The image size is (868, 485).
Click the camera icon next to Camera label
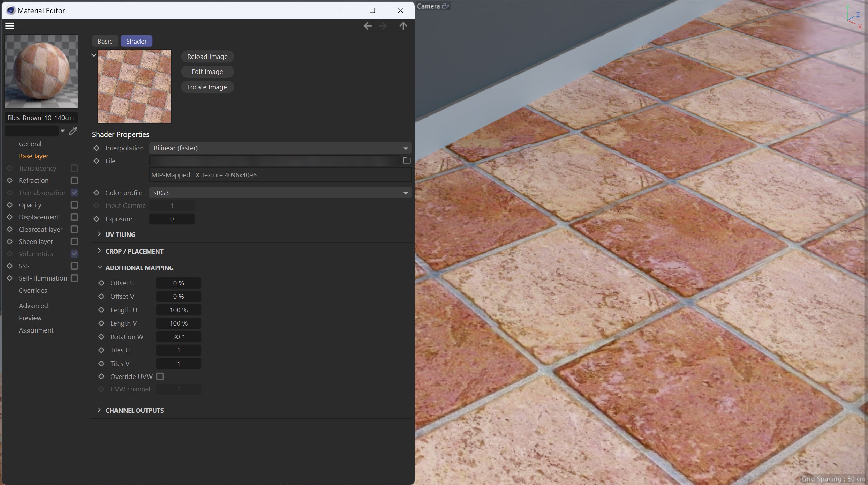click(445, 6)
